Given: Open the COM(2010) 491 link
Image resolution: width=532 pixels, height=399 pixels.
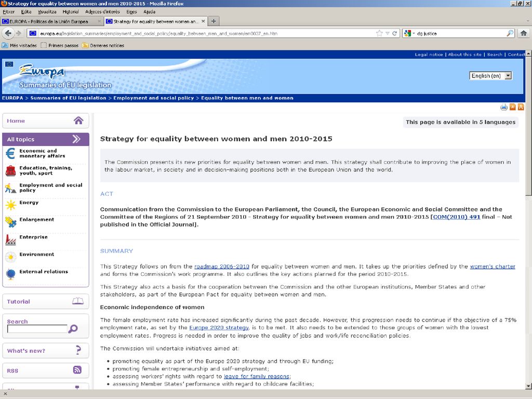Looking at the screenshot, I should tap(456, 217).
